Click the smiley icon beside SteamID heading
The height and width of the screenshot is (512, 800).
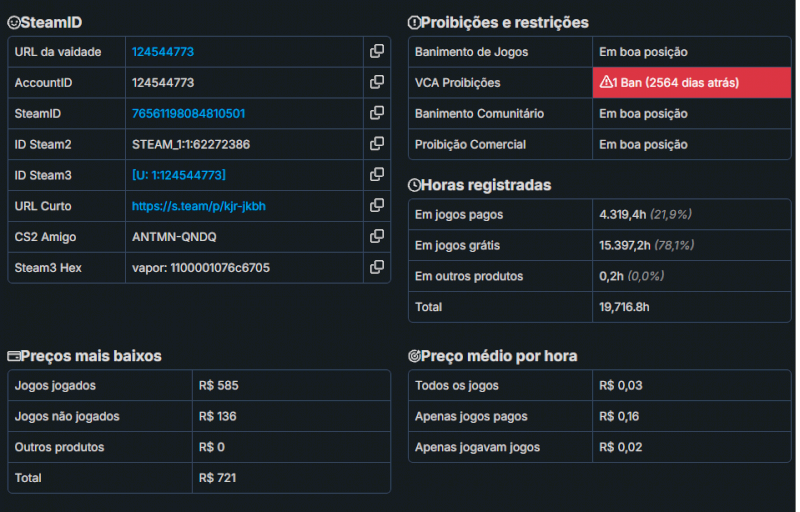pyautogui.click(x=14, y=22)
